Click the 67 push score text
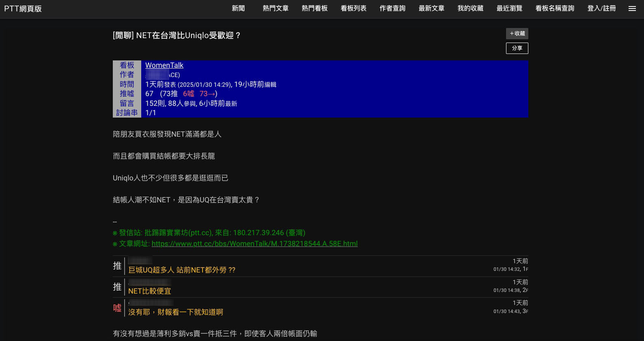The image size is (644, 341). [149, 94]
